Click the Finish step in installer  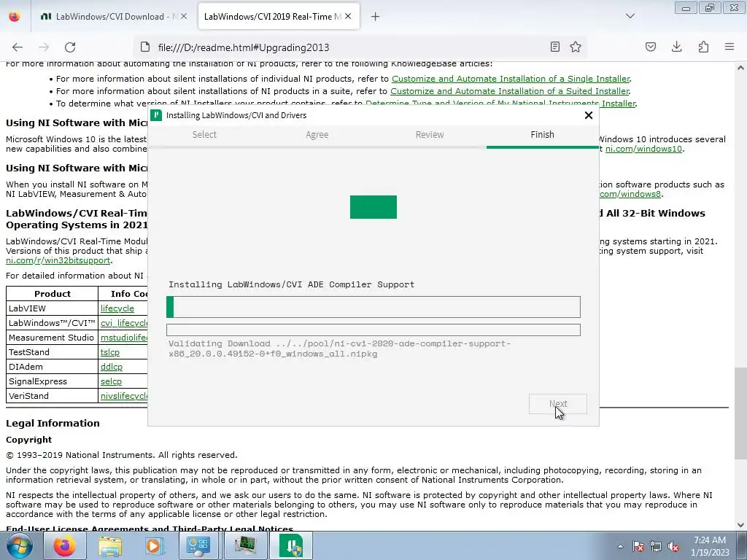[542, 135]
